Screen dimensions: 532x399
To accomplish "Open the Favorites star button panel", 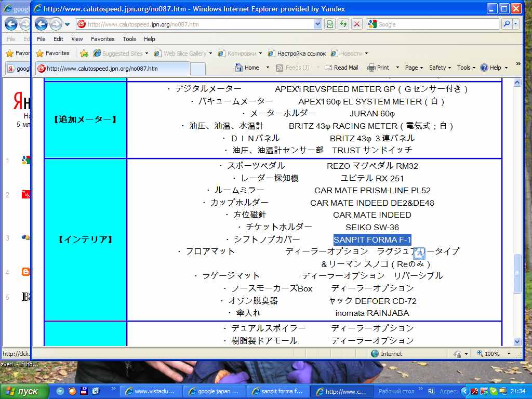I will coord(52,53).
